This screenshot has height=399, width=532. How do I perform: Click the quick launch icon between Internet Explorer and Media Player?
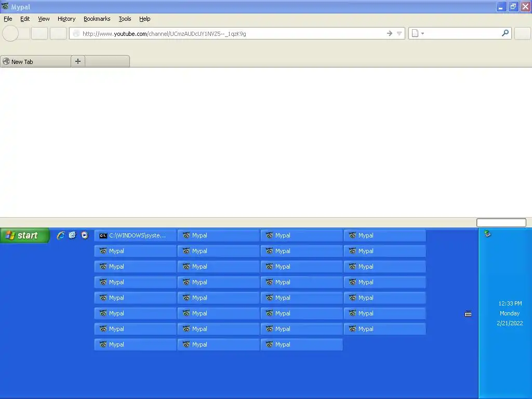click(x=73, y=235)
